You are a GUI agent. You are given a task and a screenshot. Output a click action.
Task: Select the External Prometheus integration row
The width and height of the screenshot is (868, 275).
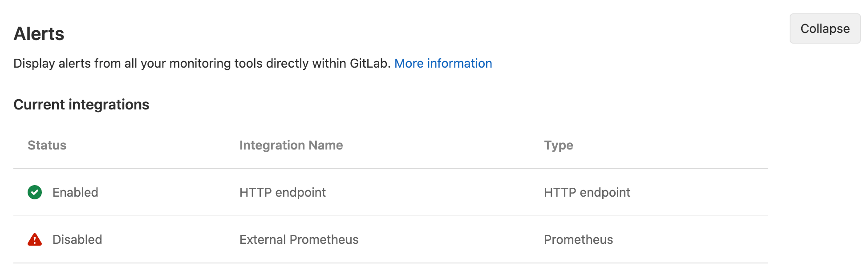click(x=299, y=239)
